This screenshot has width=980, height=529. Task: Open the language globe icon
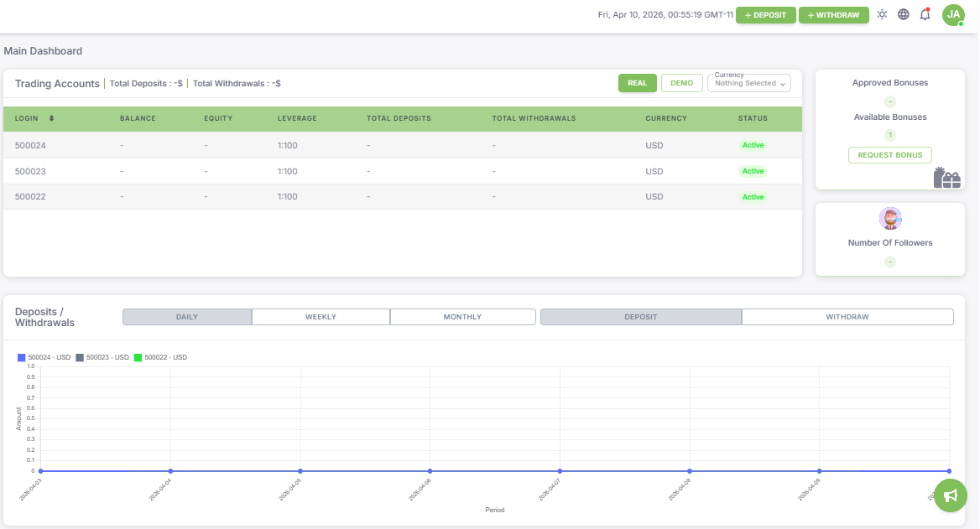(903, 14)
